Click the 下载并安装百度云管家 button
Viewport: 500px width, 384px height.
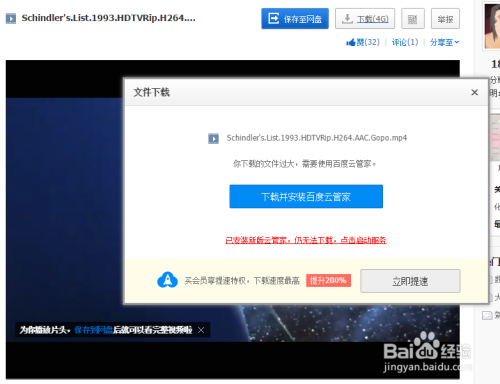[x=306, y=197]
